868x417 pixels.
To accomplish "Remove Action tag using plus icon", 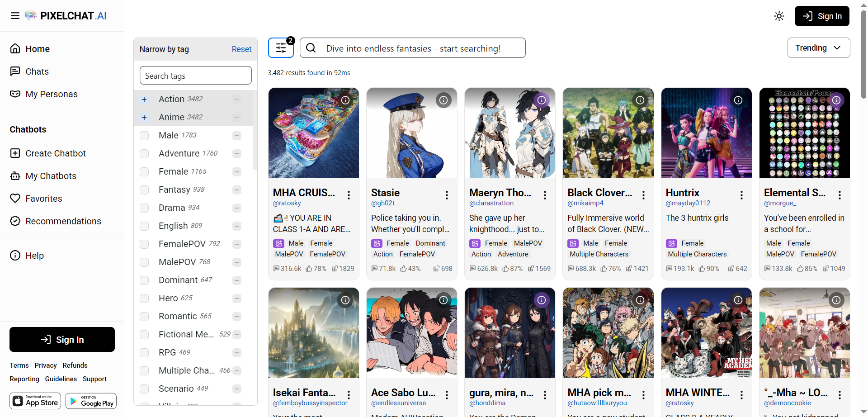I will 144,100.
